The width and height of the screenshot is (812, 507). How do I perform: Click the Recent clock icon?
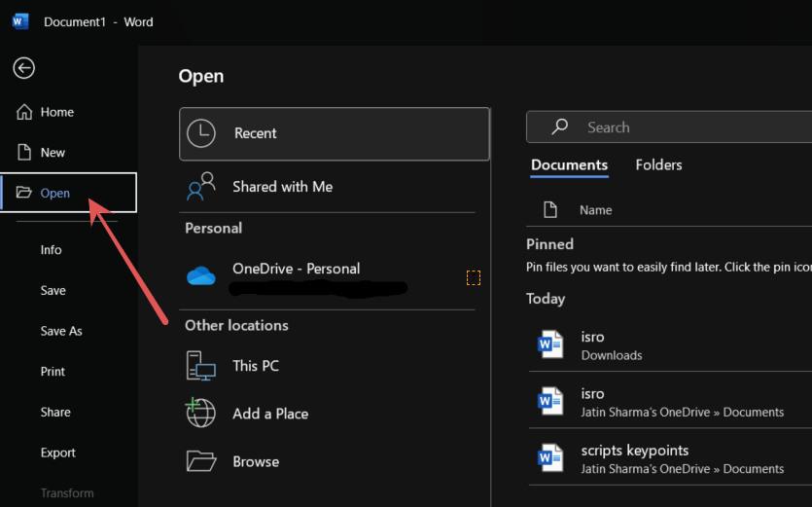point(201,133)
